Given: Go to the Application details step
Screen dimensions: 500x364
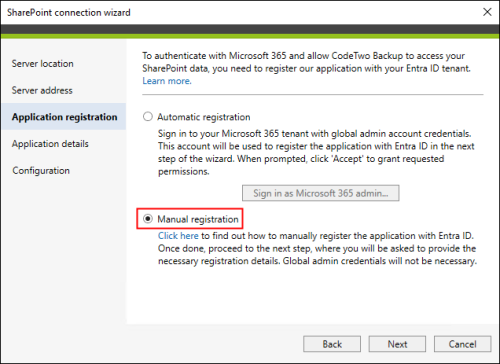Looking at the screenshot, I should point(50,144).
